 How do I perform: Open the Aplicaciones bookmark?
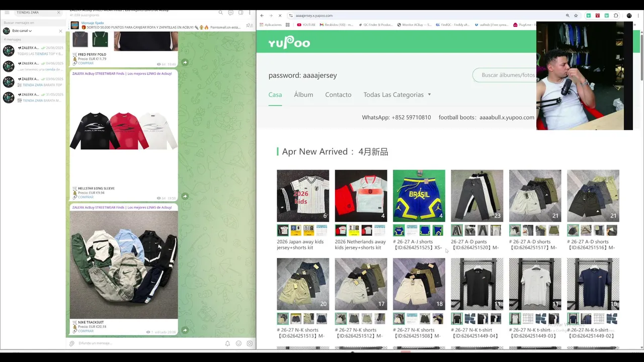[x=270, y=25]
